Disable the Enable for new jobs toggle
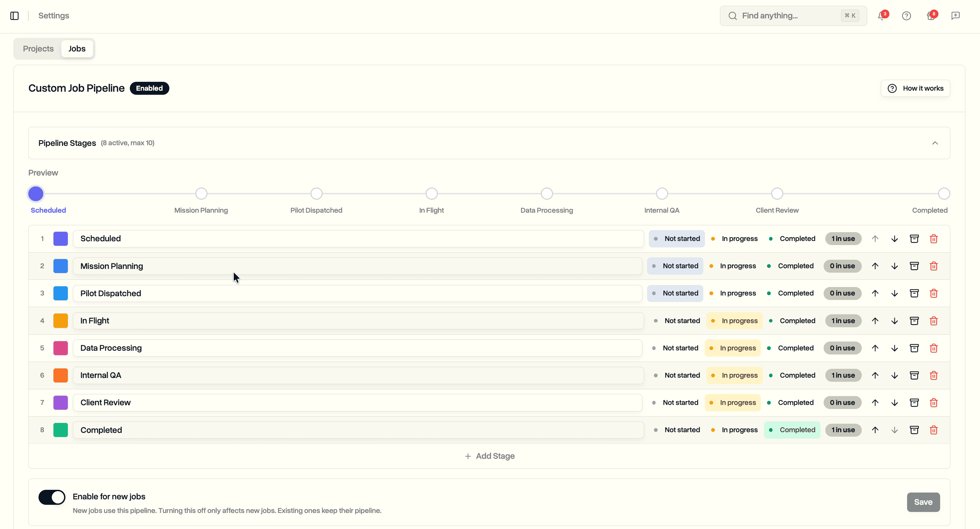Viewport: 980px width, 529px height. tap(52, 497)
